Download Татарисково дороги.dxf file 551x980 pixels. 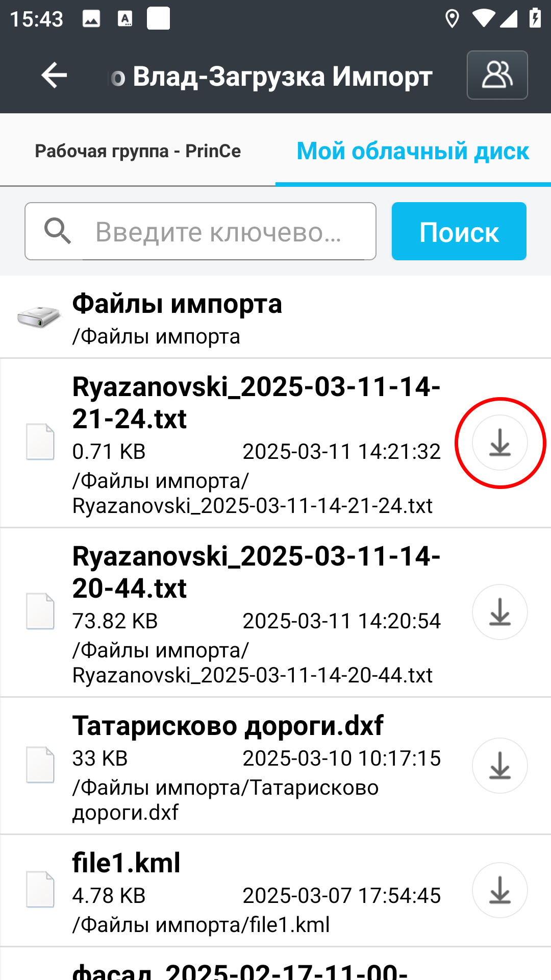(x=499, y=766)
